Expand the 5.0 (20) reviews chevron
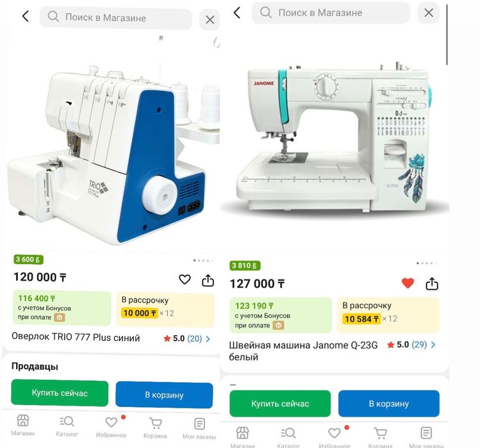The image size is (480, 448). pyautogui.click(x=208, y=339)
